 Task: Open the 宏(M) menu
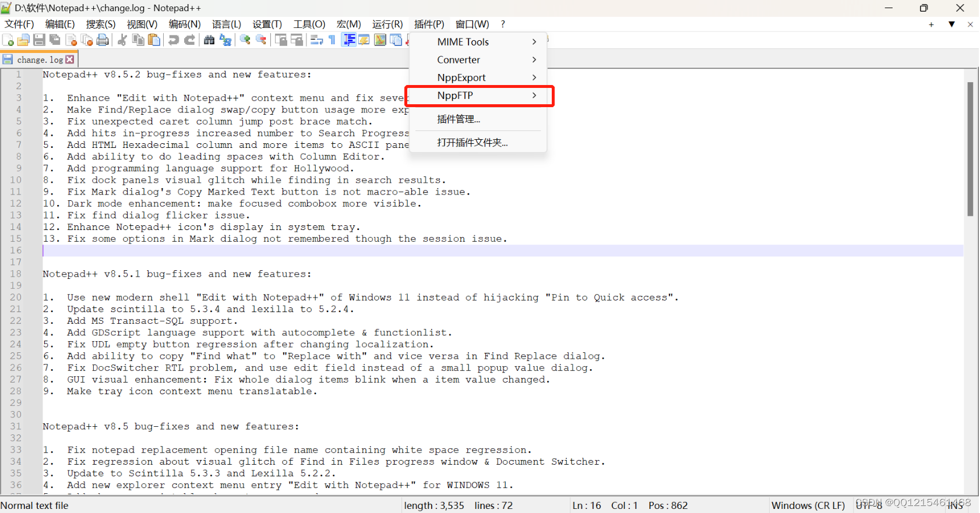click(349, 24)
